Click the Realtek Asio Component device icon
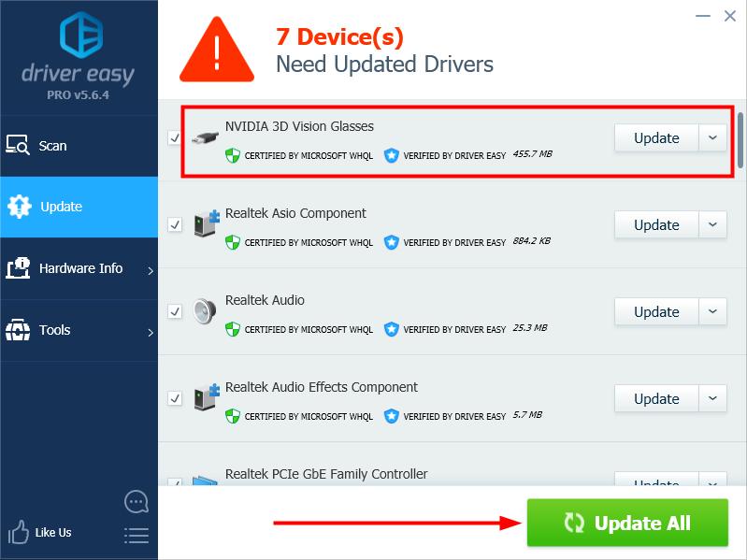Image resolution: width=747 pixels, height=560 pixels. [207, 223]
